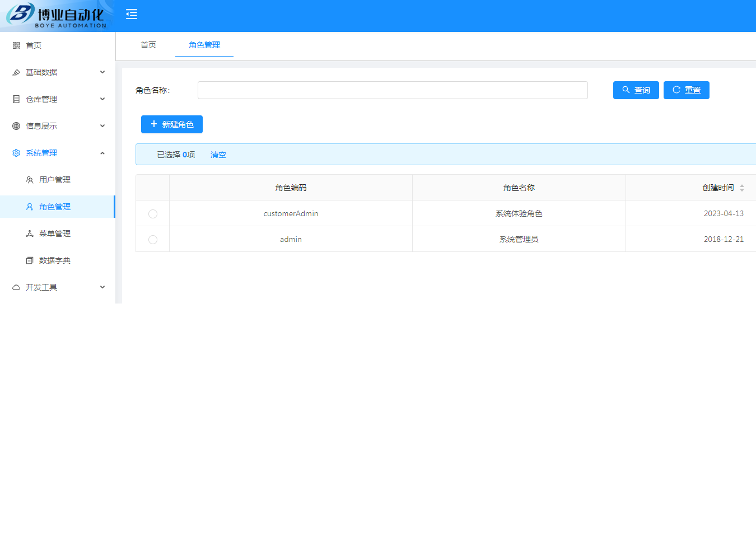
Task: Switch to the 首页 tab
Action: click(x=148, y=45)
